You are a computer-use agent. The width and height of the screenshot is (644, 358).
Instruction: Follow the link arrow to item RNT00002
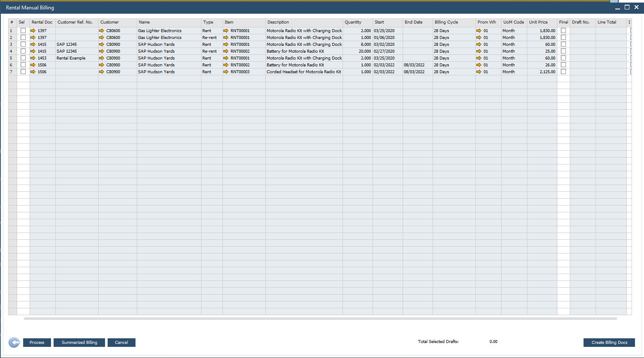click(x=226, y=51)
